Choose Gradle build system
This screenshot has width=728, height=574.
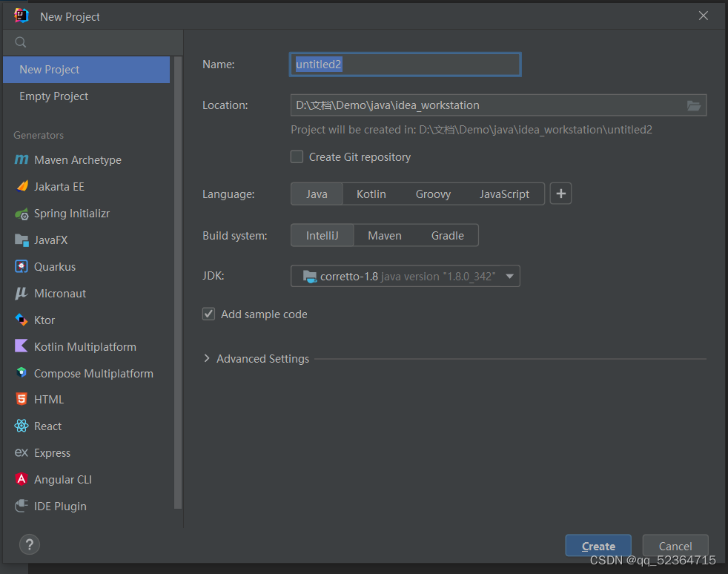point(447,236)
